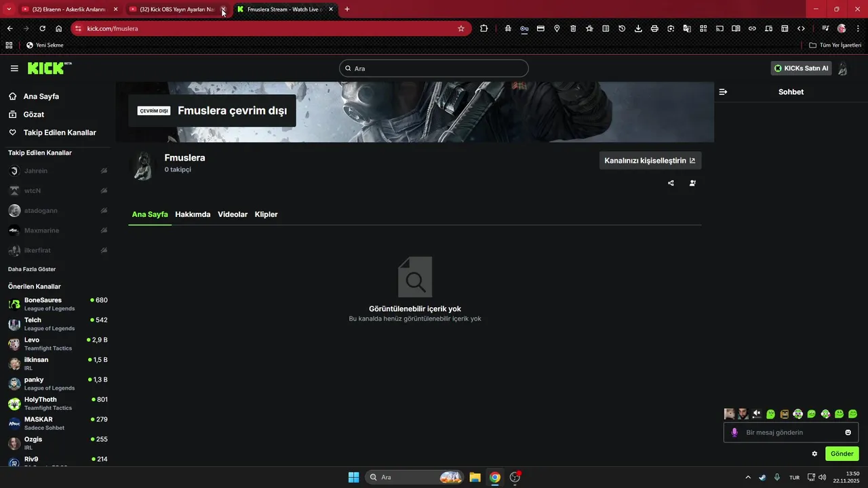Open followed channel ilkerfirat

point(58,250)
